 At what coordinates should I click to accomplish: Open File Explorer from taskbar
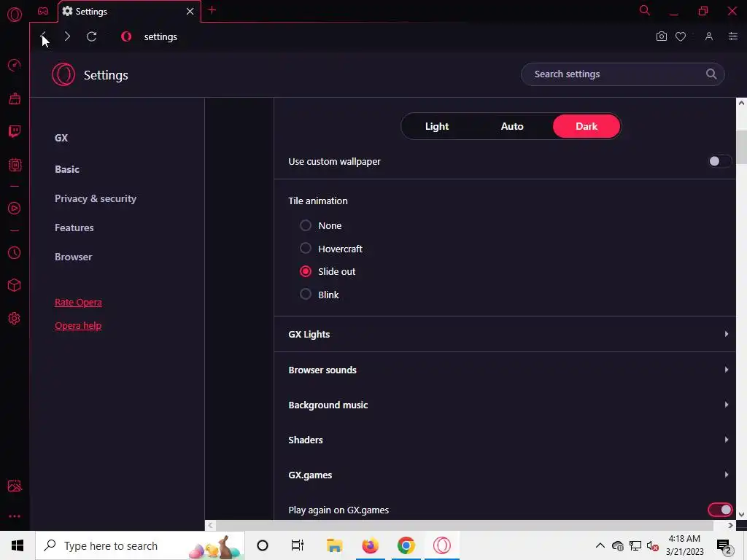pos(334,545)
